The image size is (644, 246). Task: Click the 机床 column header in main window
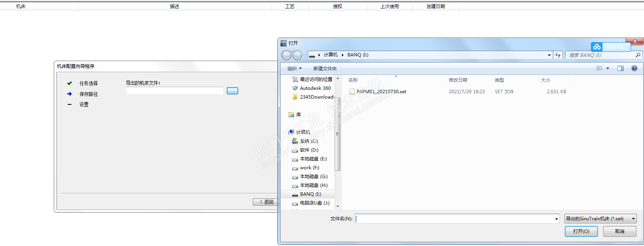click(x=21, y=7)
